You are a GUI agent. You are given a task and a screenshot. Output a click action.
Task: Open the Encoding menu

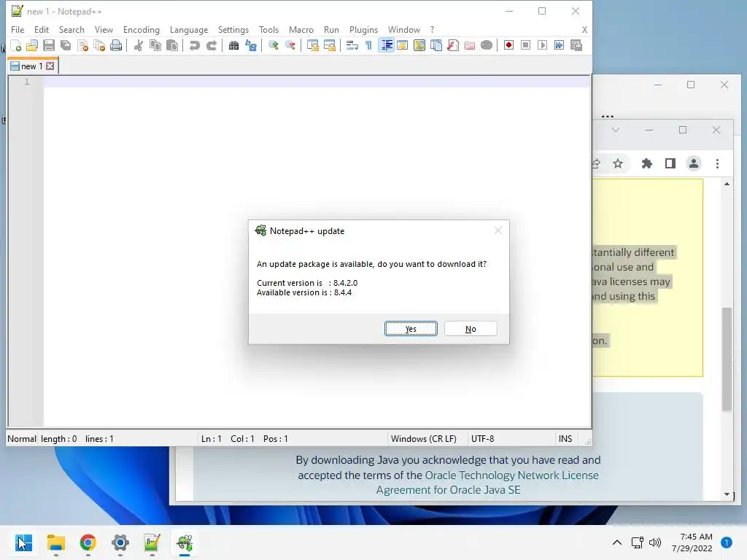click(141, 29)
